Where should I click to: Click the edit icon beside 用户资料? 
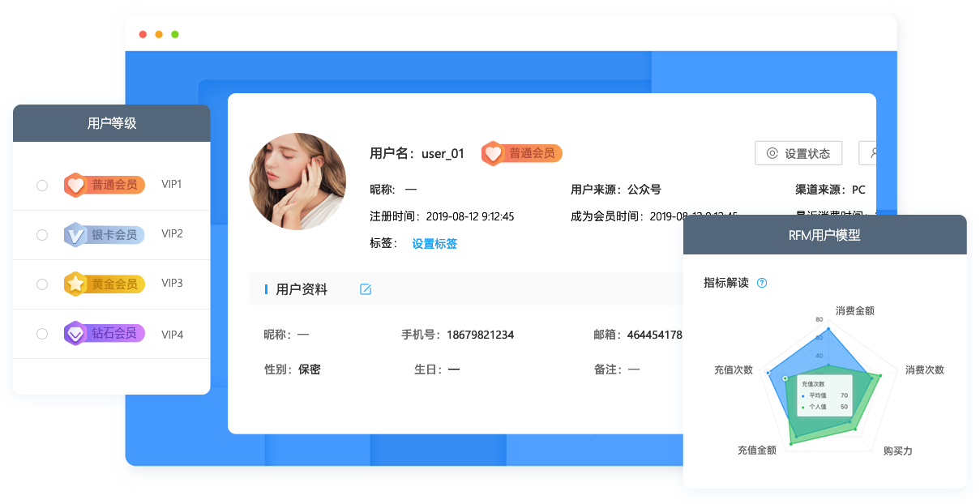(366, 289)
